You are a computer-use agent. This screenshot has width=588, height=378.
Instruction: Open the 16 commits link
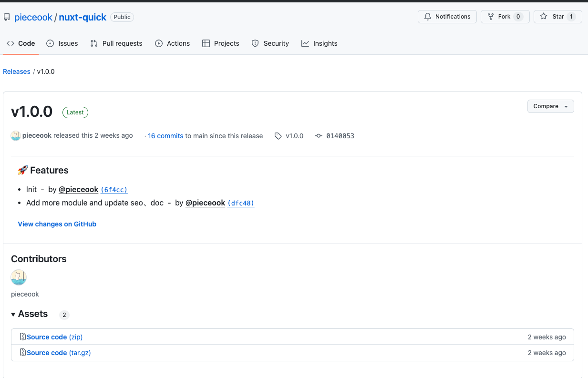point(165,136)
